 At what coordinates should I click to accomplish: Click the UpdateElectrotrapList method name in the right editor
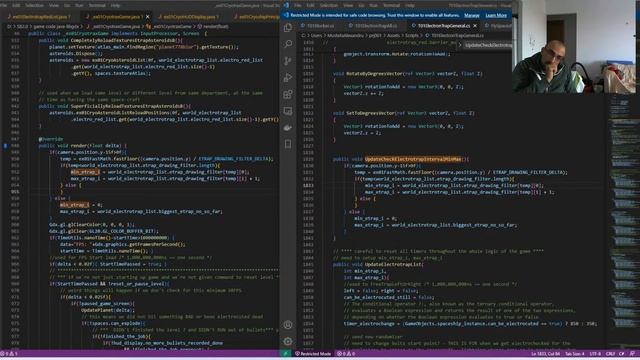click(393, 264)
